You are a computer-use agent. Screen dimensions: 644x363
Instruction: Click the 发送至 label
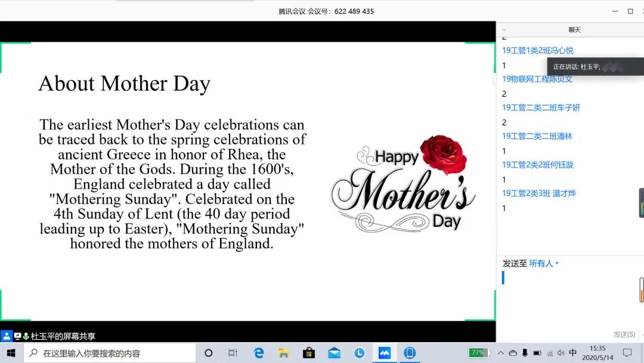pos(515,263)
